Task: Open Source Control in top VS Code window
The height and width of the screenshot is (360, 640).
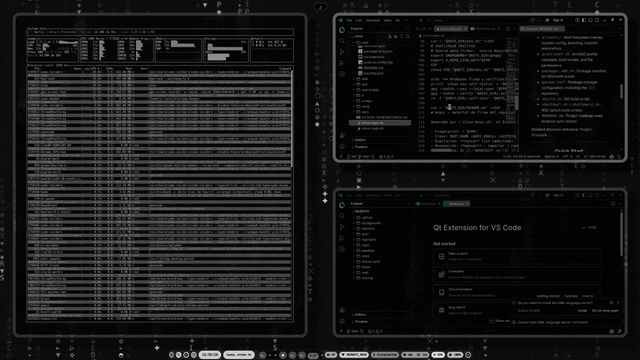Action: (342, 52)
